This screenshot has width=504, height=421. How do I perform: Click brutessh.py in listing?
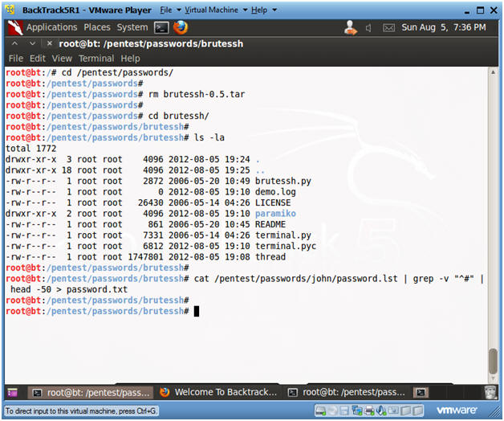282,182
